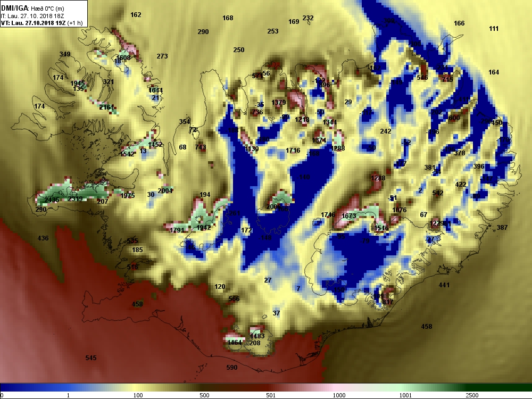Screen dimensions: 532x399
Task: Click the value 2004
Action: [165, 190]
